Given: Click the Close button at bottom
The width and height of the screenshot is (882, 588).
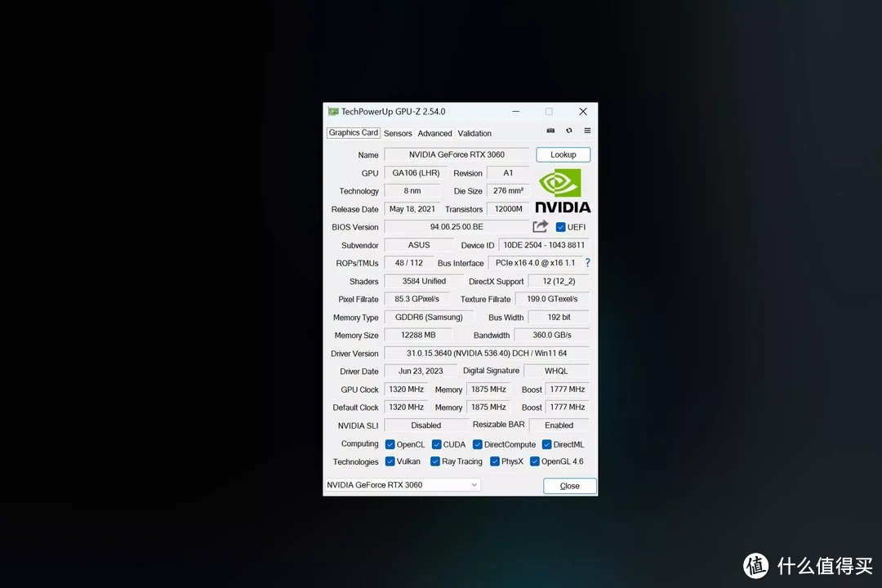Looking at the screenshot, I should point(570,486).
